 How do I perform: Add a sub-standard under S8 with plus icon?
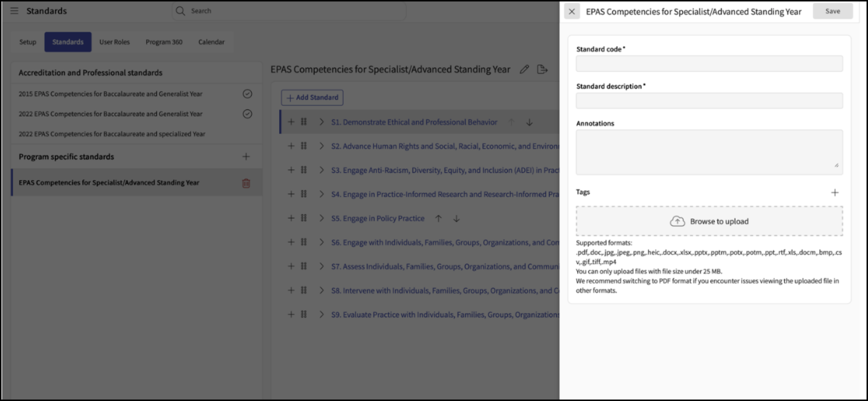coord(291,290)
